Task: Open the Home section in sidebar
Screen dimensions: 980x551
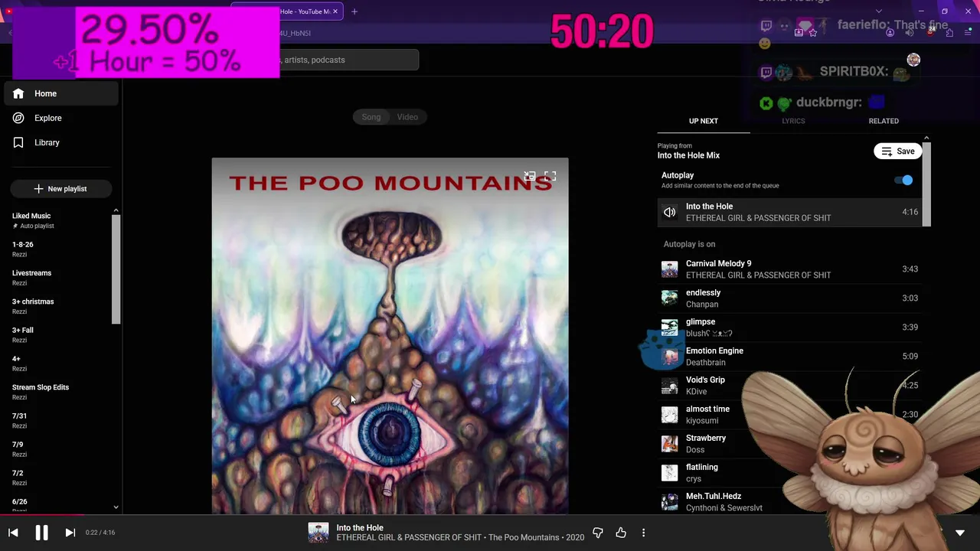Action: tap(60, 93)
